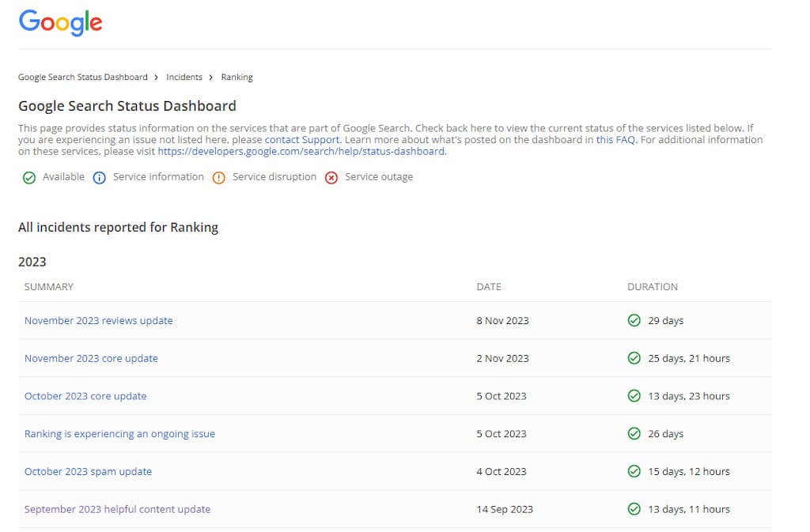Click green checkmark beside 29 days duration
Viewport: 810px width, 532px height.
(x=634, y=321)
